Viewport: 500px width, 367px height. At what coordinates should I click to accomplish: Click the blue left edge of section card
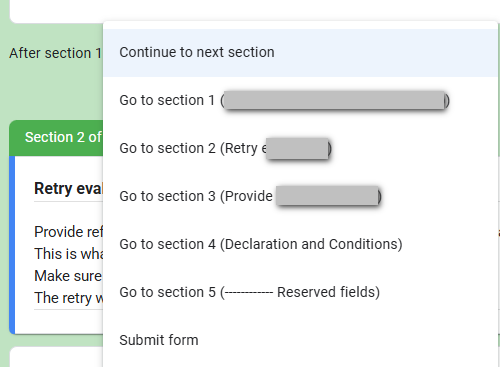[x=12, y=245]
